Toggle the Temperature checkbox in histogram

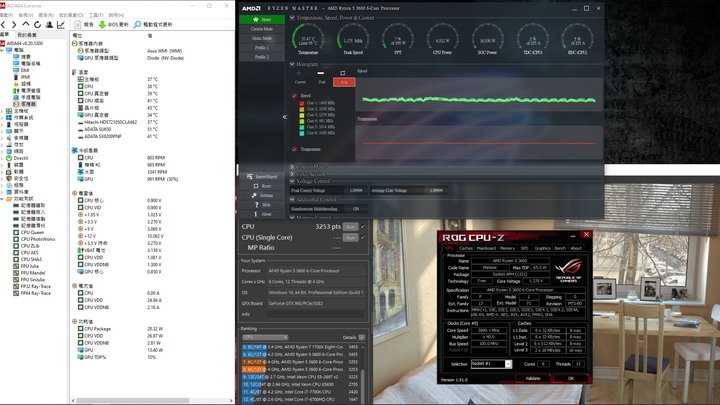coord(294,149)
